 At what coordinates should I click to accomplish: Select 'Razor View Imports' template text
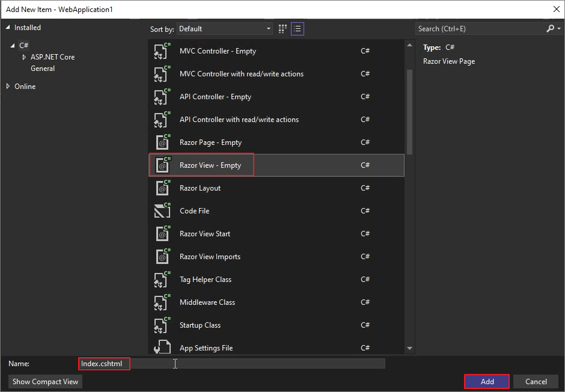tap(210, 257)
